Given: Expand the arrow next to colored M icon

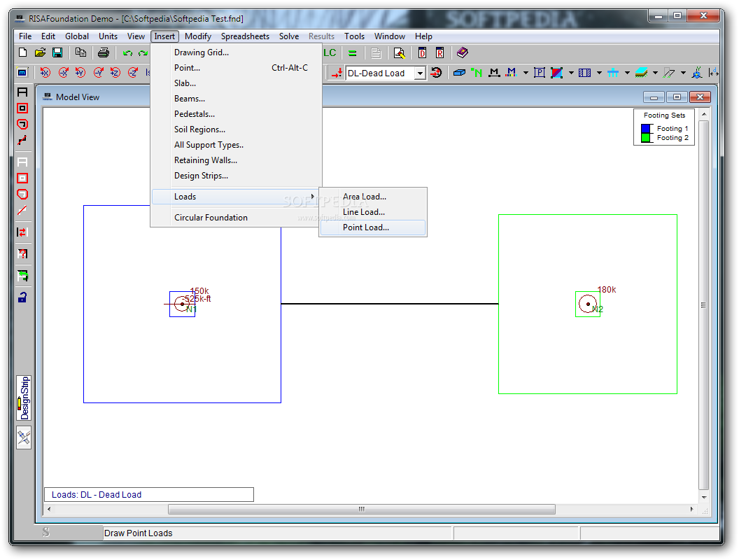Looking at the screenshot, I should click(526, 73).
